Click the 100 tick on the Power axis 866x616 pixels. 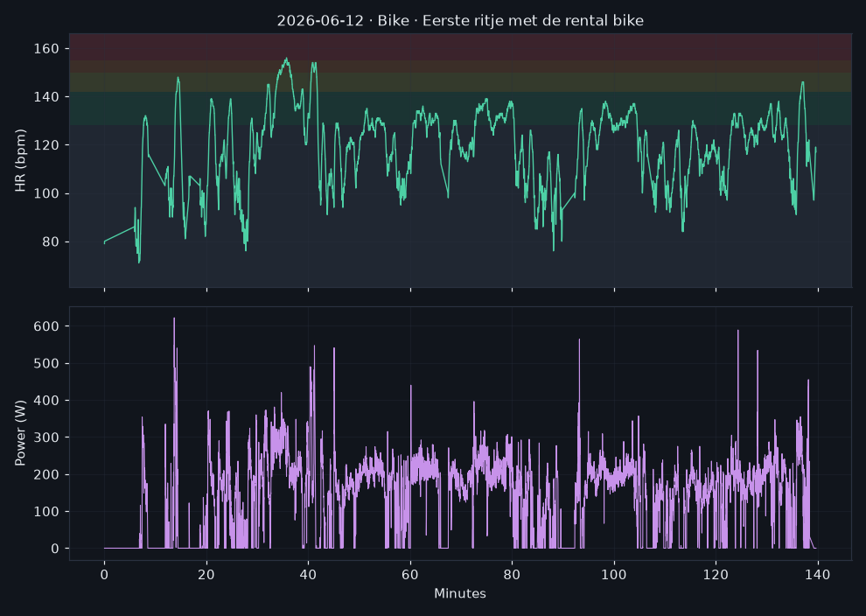[x=47, y=512]
